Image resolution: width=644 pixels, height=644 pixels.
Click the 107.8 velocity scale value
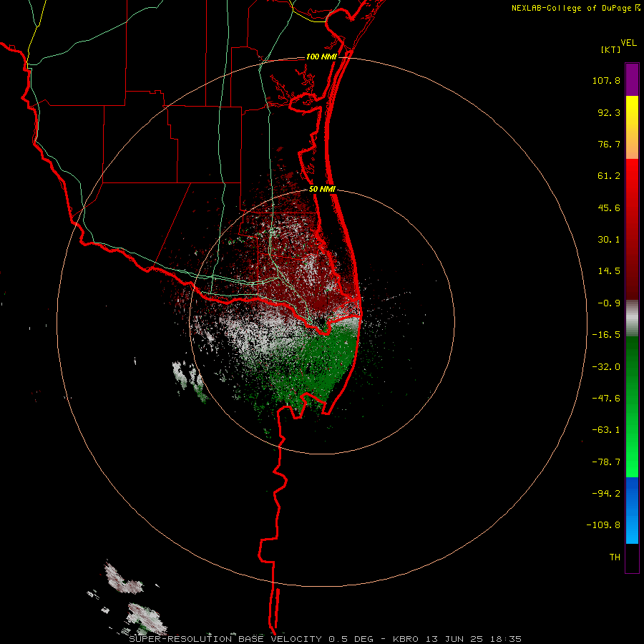(x=606, y=80)
